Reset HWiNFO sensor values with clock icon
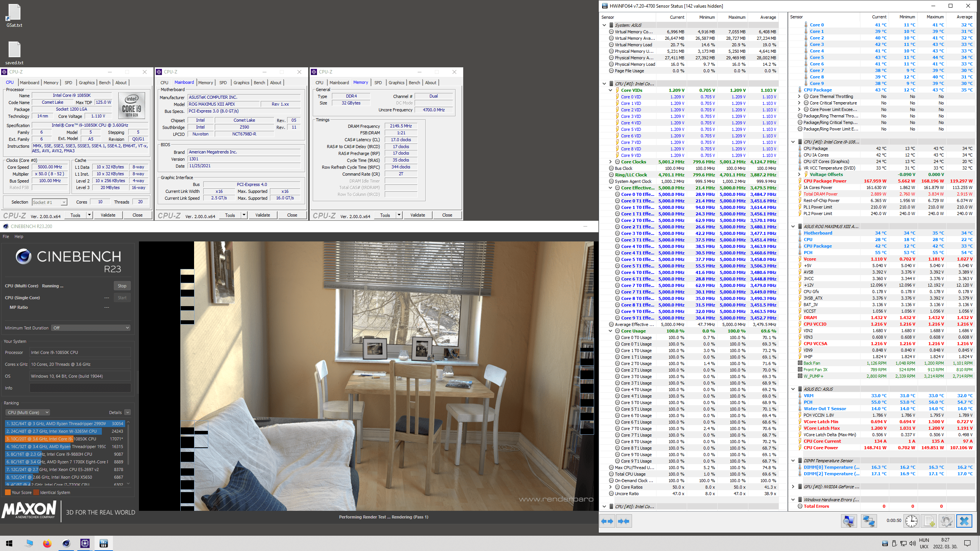This screenshot has height=551, width=980. [911, 521]
